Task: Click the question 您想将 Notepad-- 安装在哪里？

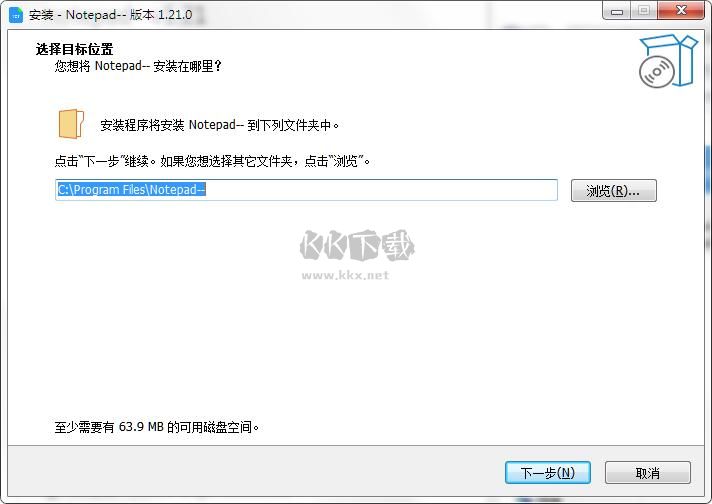Action: pos(138,66)
